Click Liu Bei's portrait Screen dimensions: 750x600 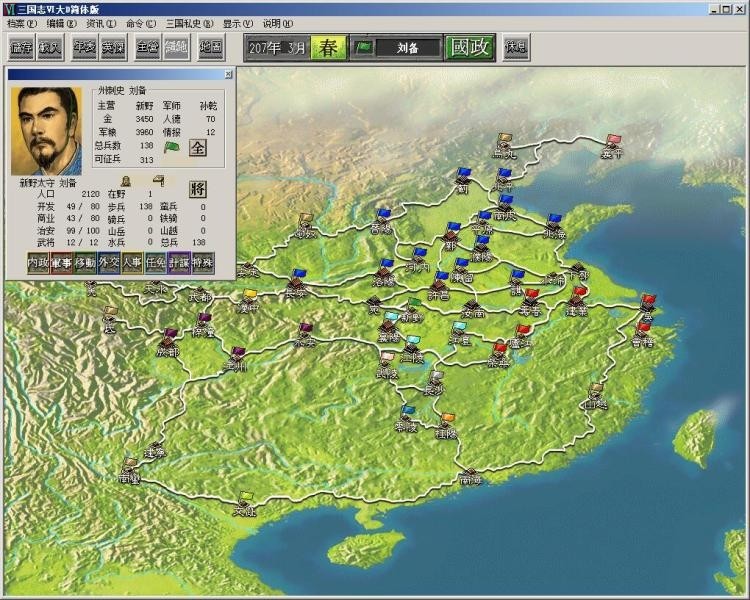click(x=46, y=131)
